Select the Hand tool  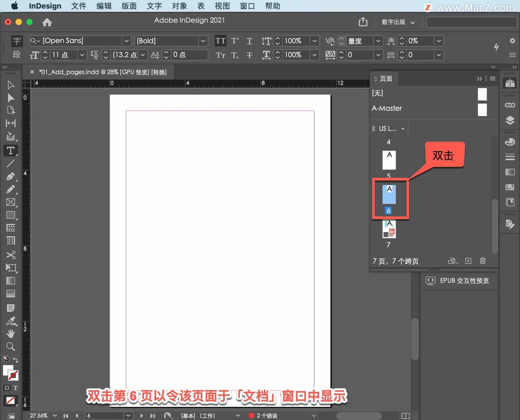[x=10, y=334]
